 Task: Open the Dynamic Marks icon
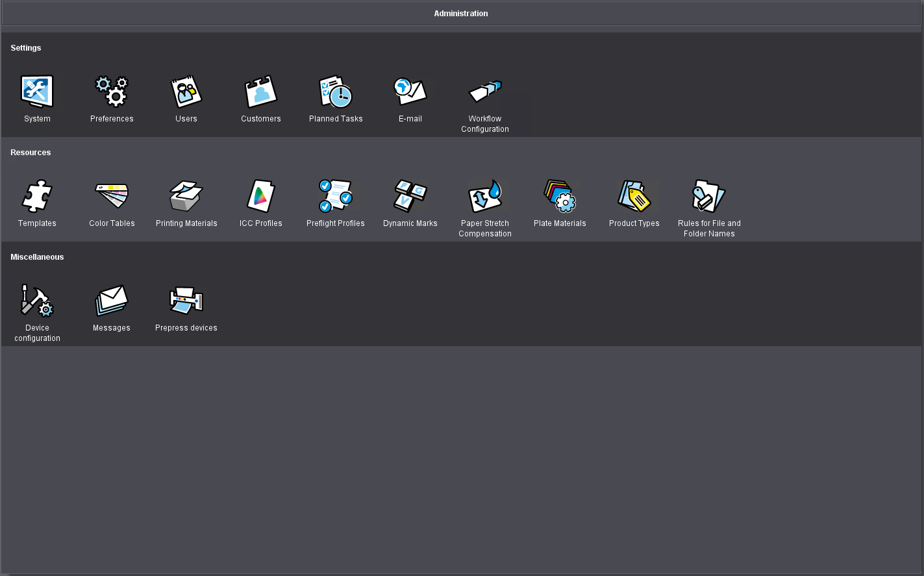[410, 197]
